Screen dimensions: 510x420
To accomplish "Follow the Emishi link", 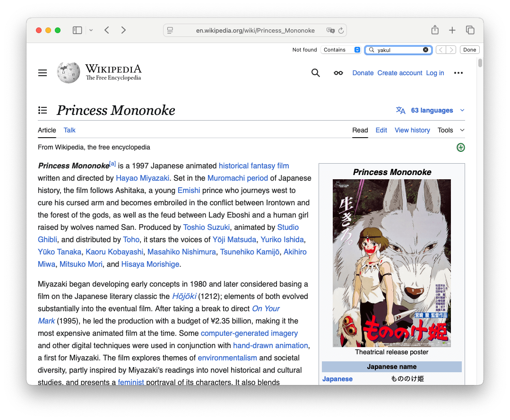I will (x=189, y=191).
